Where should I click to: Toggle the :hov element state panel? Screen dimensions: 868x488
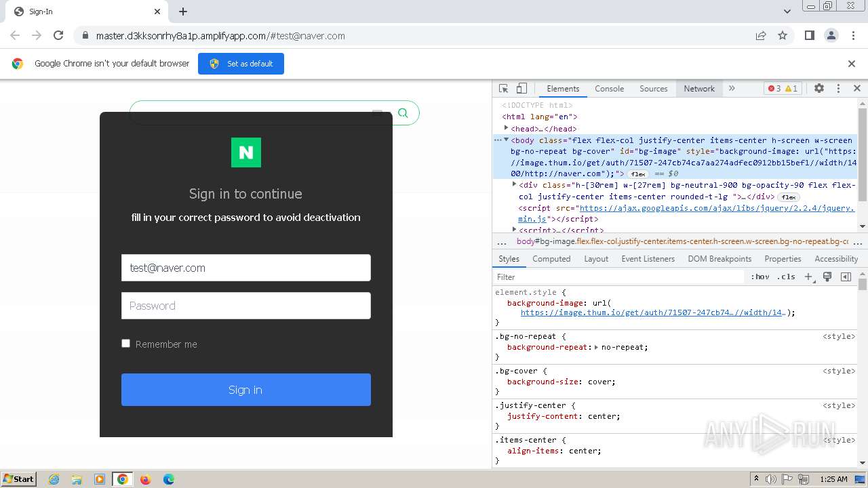coord(759,277)
